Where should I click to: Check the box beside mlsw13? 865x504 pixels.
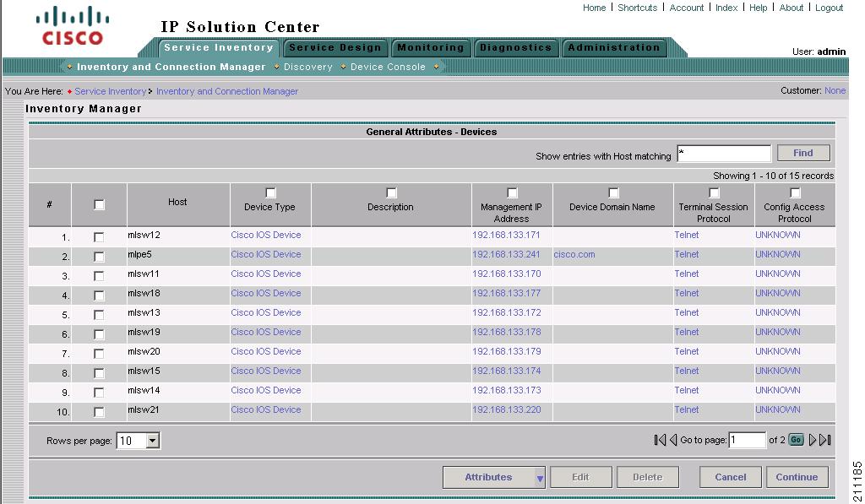point(99,315)
